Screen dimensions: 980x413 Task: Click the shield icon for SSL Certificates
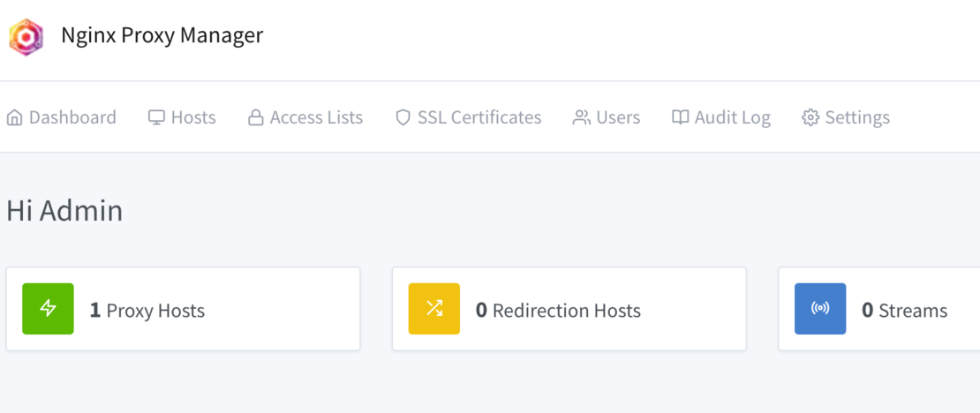pos(403,117)
